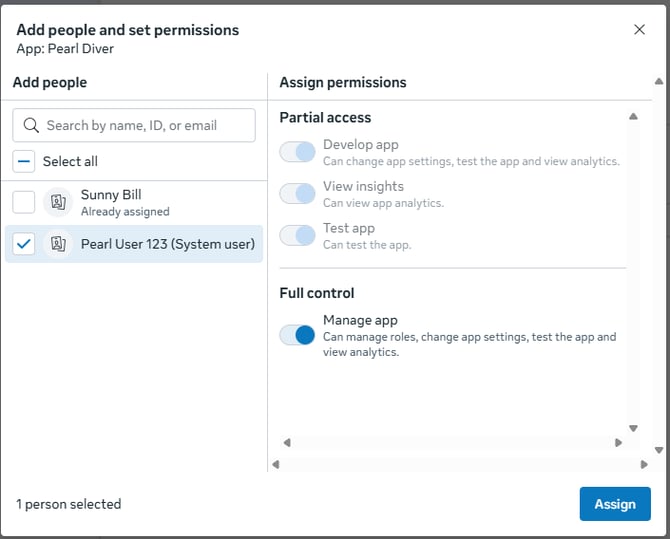
Task: Click inner horizontal scroll right arrow
Action: (619, 442)
